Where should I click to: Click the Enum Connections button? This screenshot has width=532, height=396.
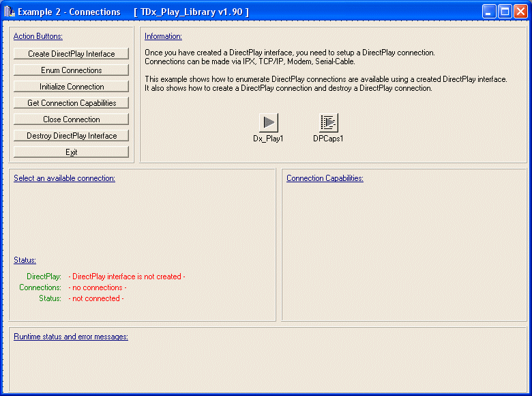pos(71,70)
